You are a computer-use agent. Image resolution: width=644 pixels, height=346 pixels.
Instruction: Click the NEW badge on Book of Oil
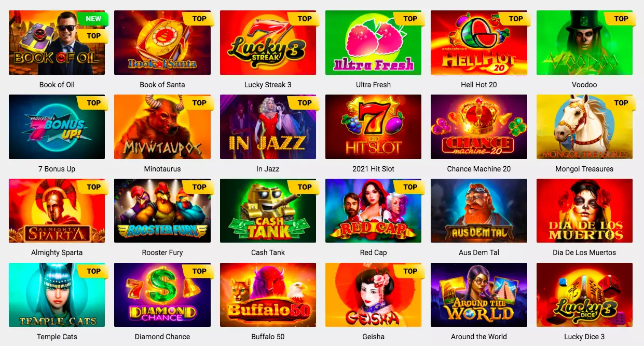(x=93, y=19)
